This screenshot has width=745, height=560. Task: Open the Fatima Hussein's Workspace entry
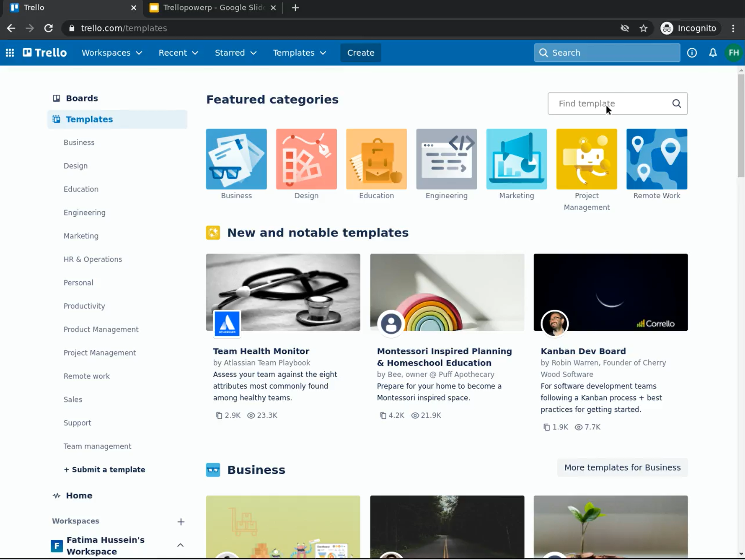[x=106, y=546]
